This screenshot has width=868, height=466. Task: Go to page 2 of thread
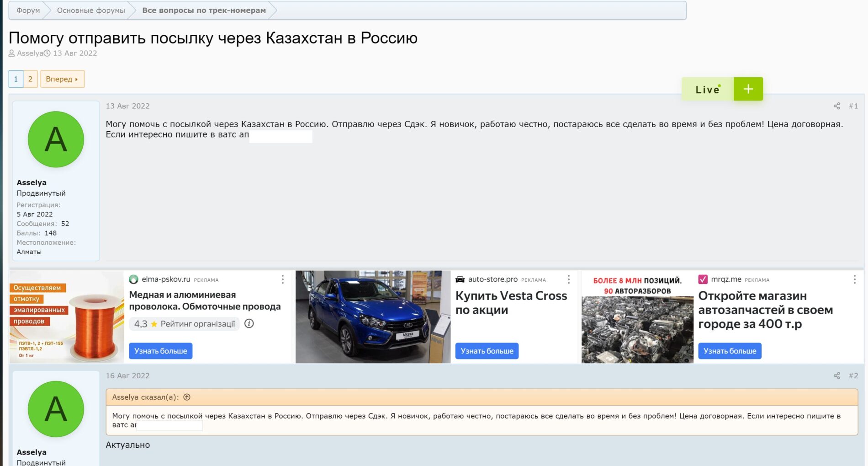point(30,79)
